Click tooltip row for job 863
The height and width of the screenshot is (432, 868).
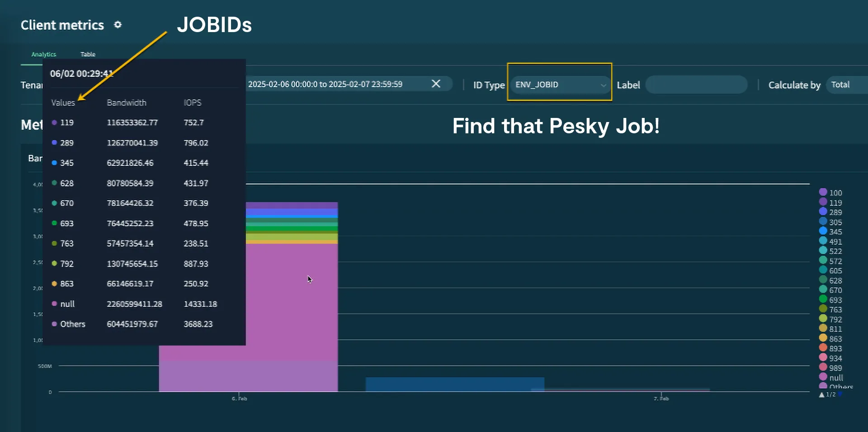click(144, 283)
